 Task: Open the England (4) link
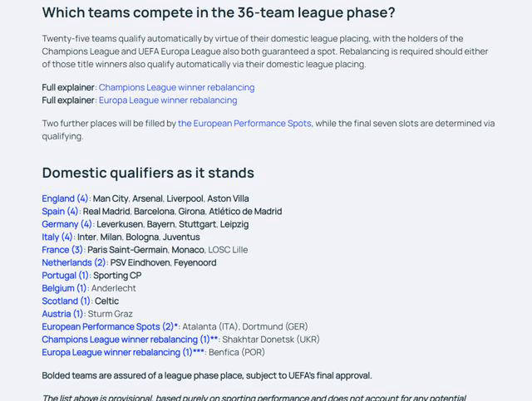coord(65,198)
